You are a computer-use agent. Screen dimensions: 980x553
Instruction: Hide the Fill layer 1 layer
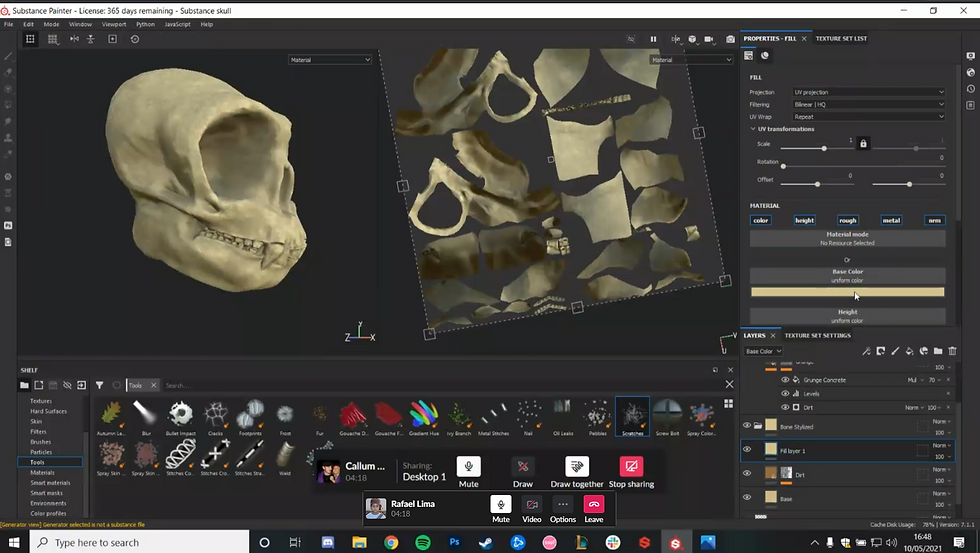pos(746,450)
